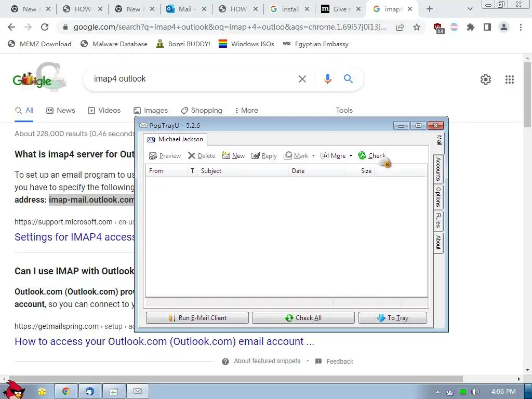Bookmark this page with star icon
Image resolution: width=532 pixels, height=399 pixels.
coord(417,27)
